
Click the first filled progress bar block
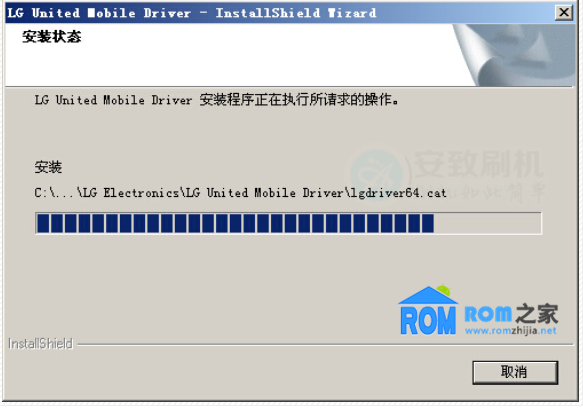(x=43, y=223)
